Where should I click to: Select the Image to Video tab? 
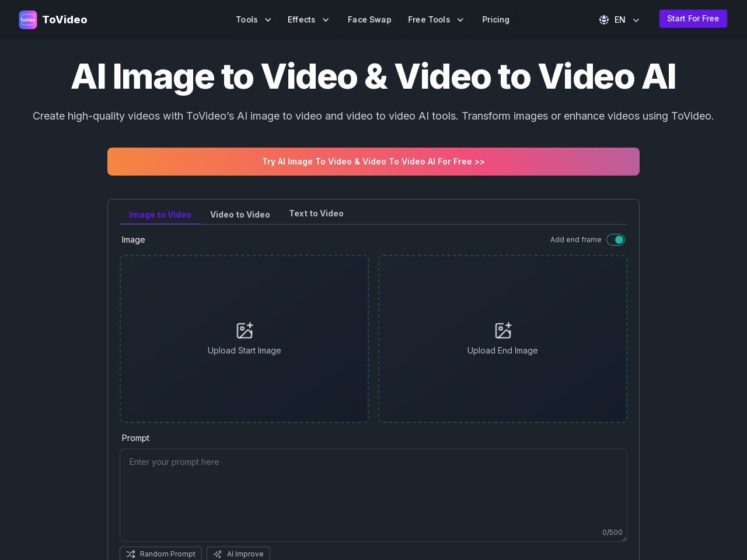tap(160, 215)
